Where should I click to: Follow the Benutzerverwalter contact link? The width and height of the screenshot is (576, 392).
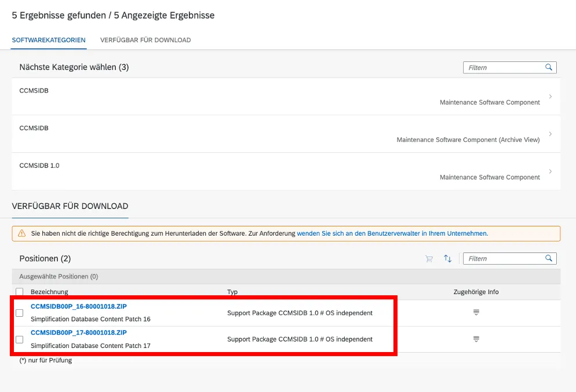coord(392,233)
